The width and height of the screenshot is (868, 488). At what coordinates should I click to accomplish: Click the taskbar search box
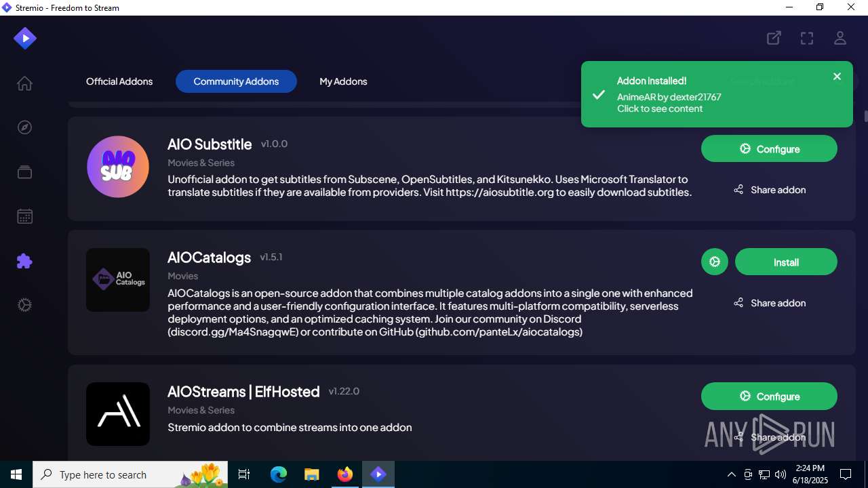pos(130,474)
